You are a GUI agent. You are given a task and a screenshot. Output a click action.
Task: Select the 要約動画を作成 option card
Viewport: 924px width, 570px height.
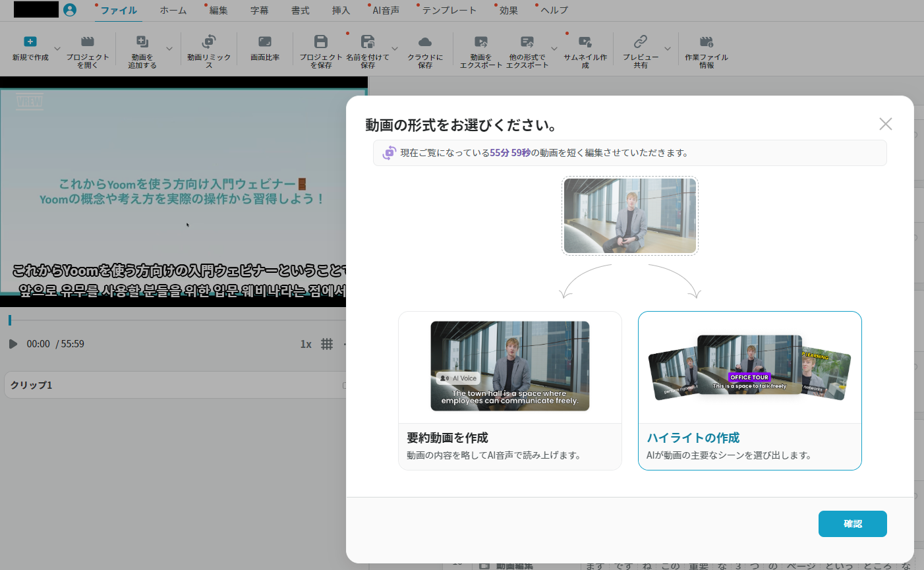pyautogui.click(x=509, y=390)
